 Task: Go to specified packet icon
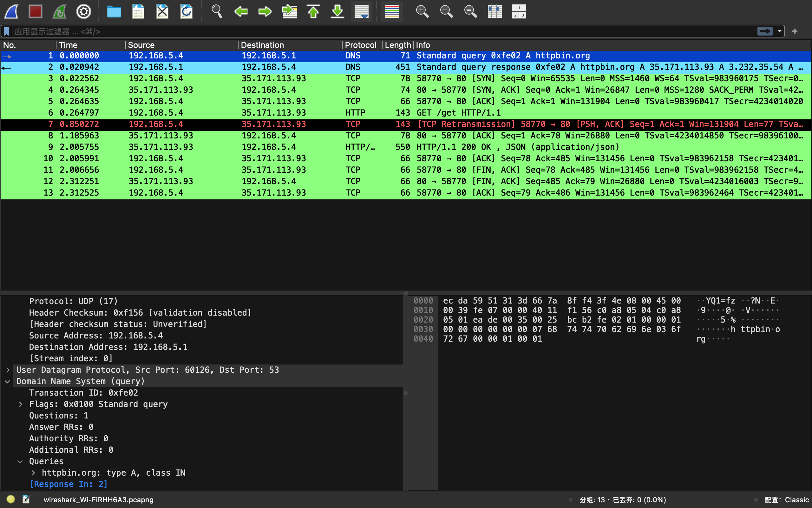(289, 11)
